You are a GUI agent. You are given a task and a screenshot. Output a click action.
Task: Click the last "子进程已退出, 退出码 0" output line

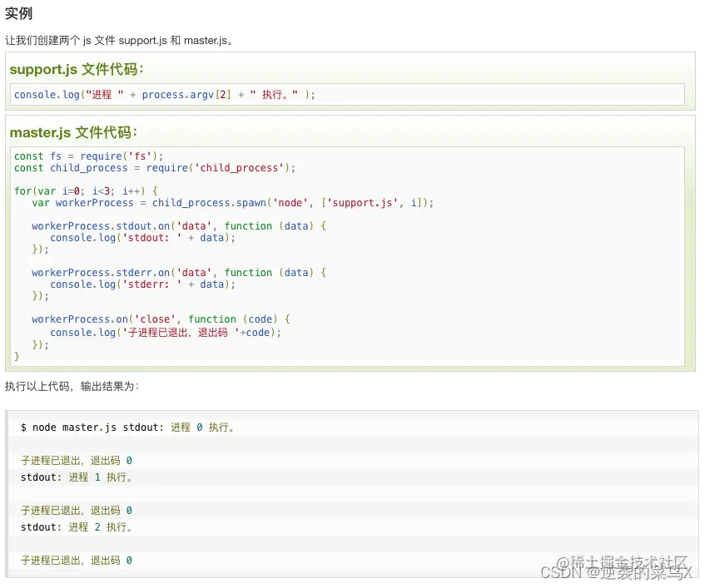point(77,561)
